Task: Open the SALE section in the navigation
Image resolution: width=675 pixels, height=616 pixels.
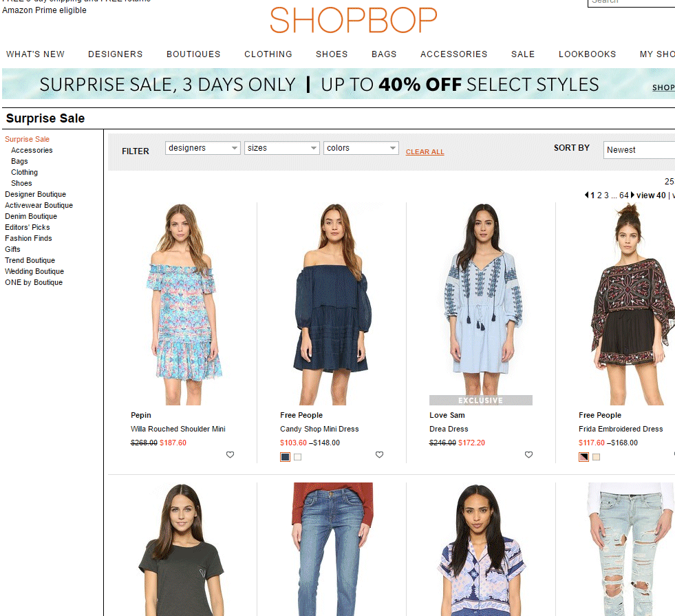Action: (x=522, y=54)
